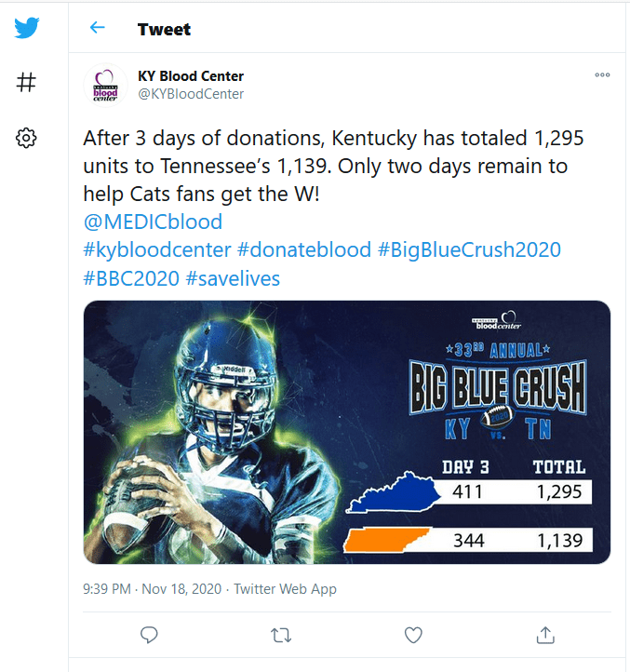Open the Explore hashtag icon
This screenshot has width=630, height=672.
26,82
